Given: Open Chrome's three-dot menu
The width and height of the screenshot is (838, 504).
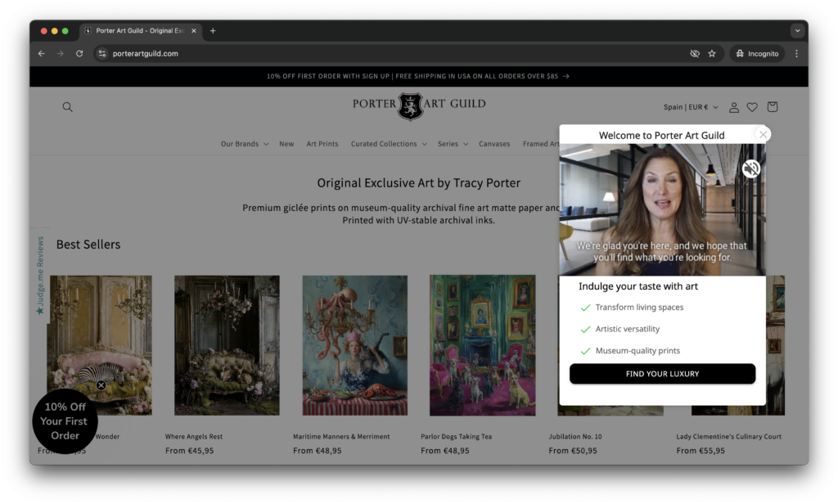Looking at the screenshot, I should point(796,53).
